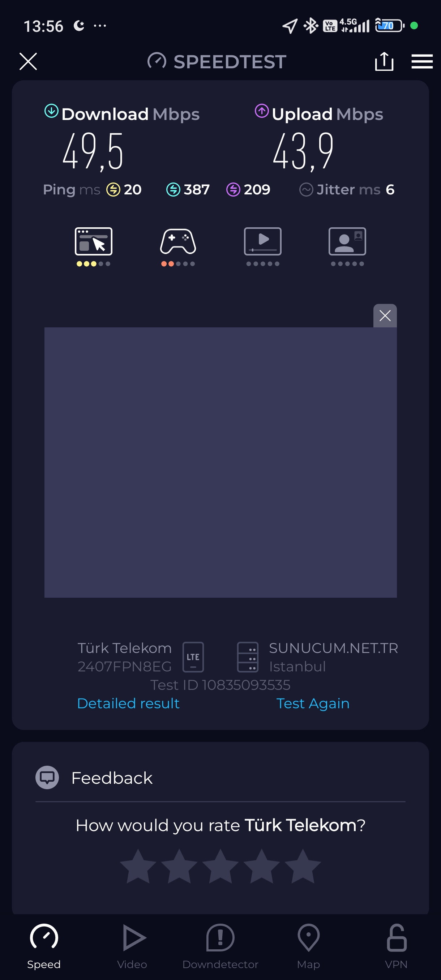Tap the video conferencing quality icon
Image resolution: width=441 pixels, height=980 pixels.
click(x=347, y=241)
